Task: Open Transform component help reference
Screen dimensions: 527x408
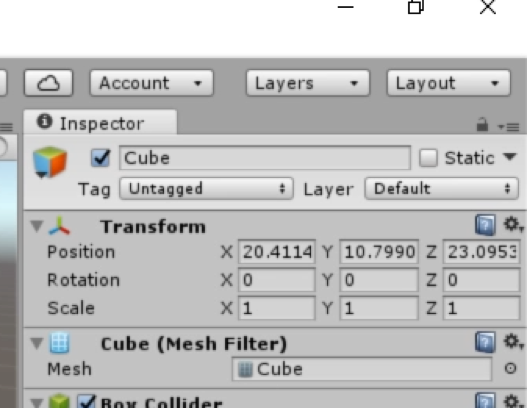Action: pyautogui.click(x=485, y=225)
